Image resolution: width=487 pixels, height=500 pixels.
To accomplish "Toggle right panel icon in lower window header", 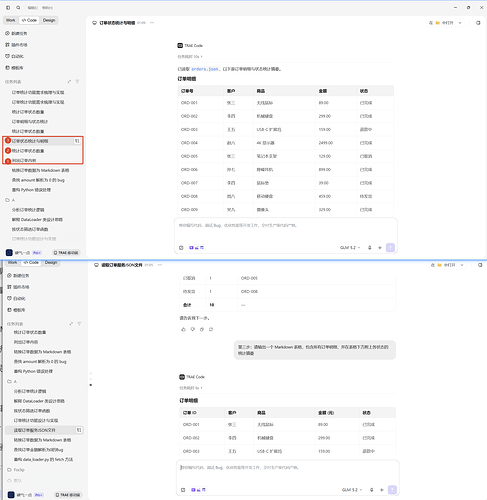I will click(x=480, y=265).
